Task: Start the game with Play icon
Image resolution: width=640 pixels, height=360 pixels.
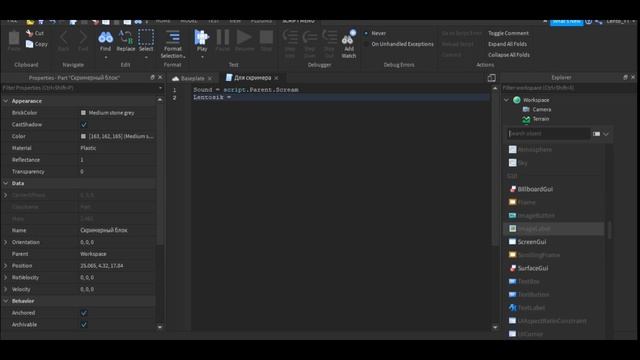Action: 202,37
